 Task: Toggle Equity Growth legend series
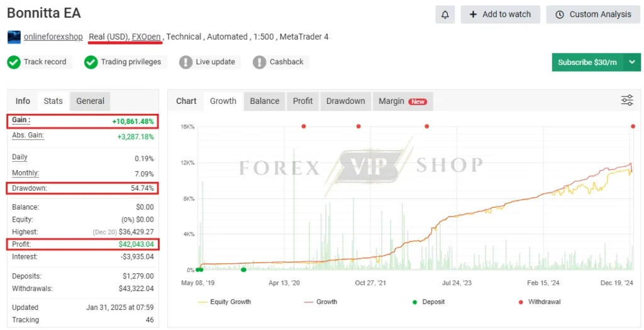tap(225, 302)
